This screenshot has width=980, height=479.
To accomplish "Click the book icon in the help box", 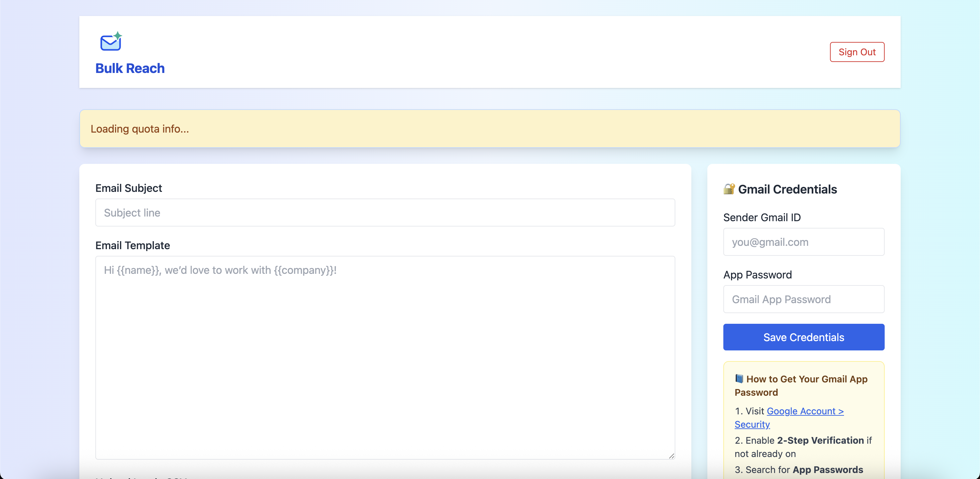I will click(x=739, y=379).
